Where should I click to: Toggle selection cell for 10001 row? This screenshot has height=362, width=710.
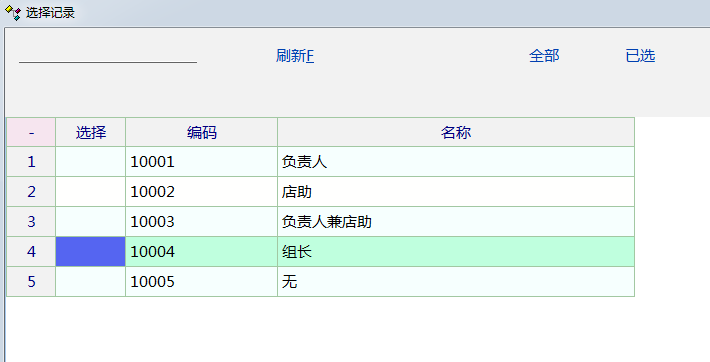[x=91, y=162]
